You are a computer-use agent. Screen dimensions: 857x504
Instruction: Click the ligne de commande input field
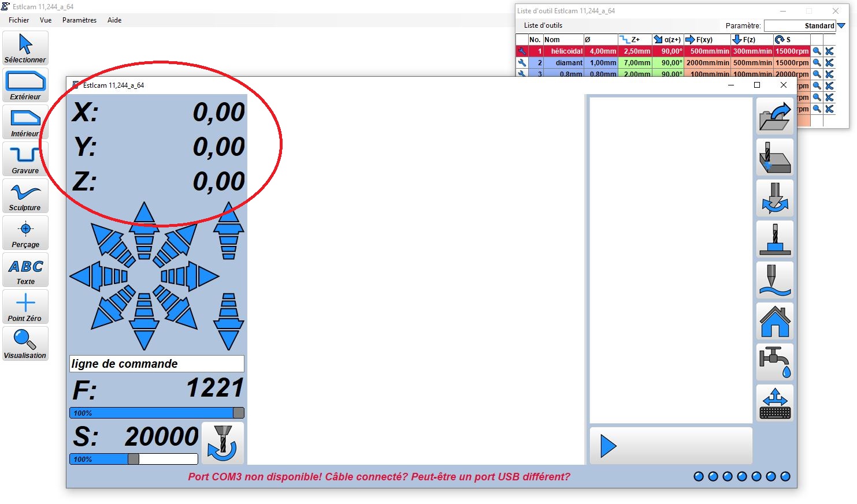[x=157, y=364]
